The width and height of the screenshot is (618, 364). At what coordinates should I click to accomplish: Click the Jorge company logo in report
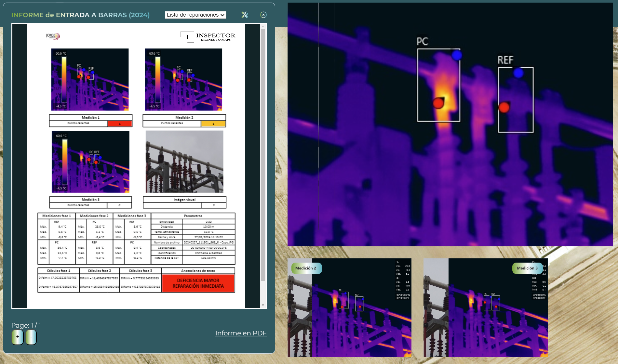coord(53,36)
